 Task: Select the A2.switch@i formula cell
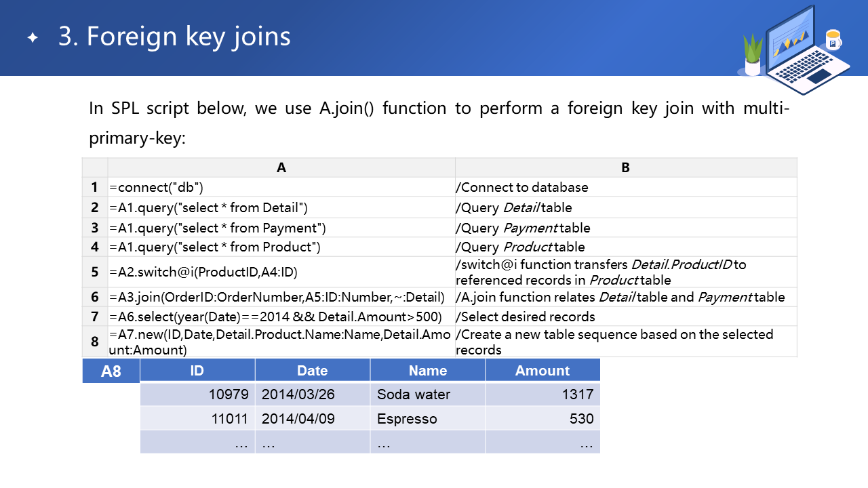tap(281, 272)
